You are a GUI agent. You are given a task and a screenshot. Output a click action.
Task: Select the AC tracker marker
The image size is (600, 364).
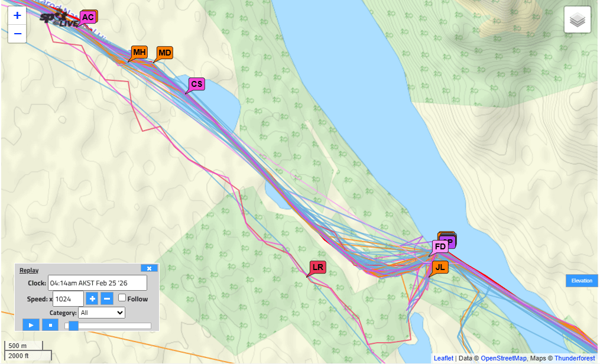(x=87, y=17)
